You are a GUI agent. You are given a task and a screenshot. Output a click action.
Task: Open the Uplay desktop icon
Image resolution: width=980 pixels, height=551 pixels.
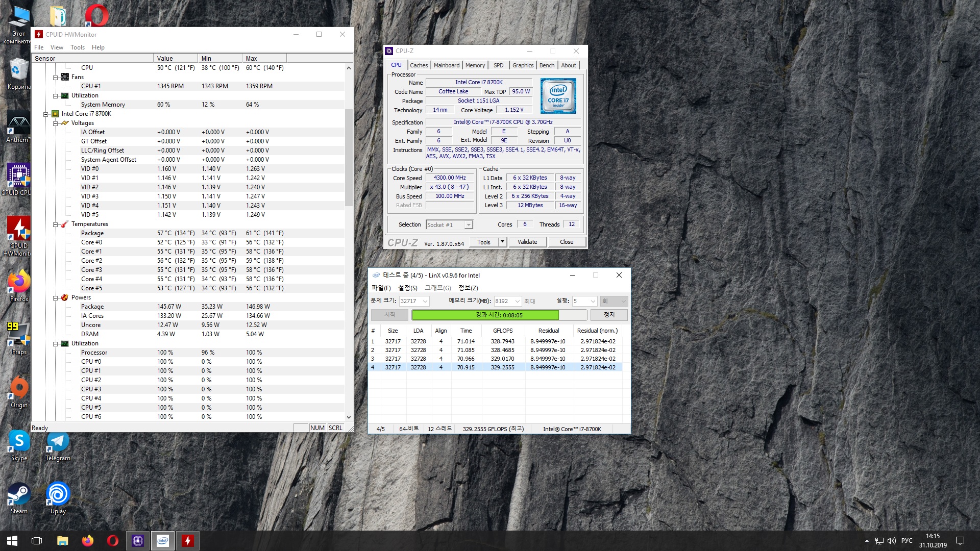[58, 498]
